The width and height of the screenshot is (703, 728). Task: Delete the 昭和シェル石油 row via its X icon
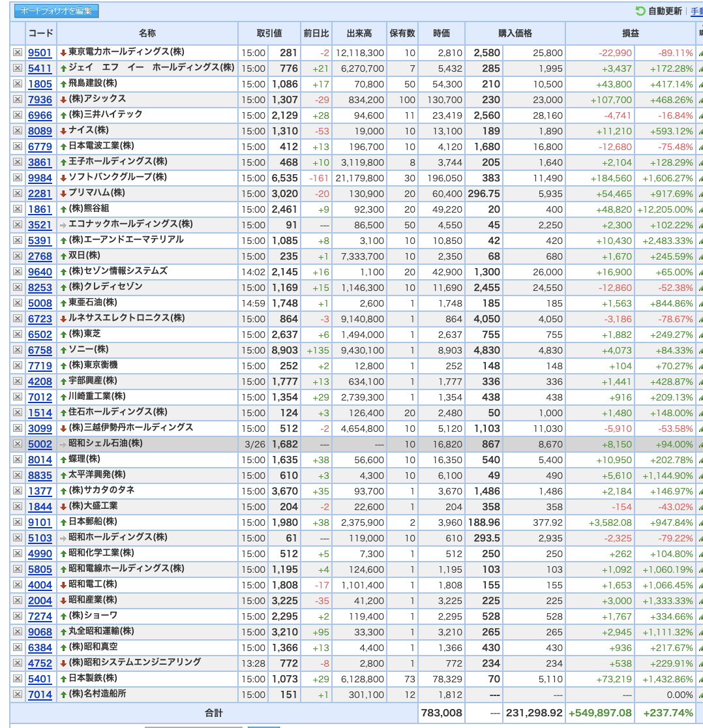[17, 444]
